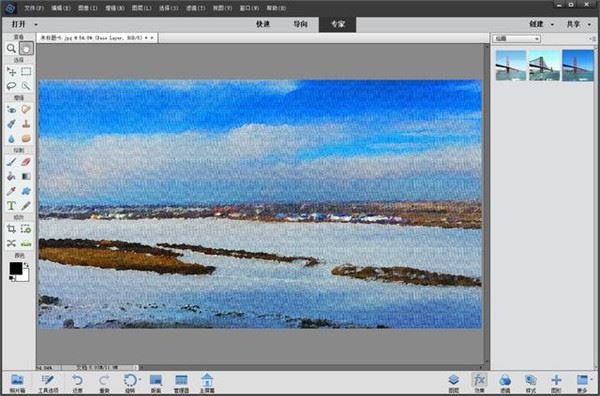Open the Styles panel

531,383
